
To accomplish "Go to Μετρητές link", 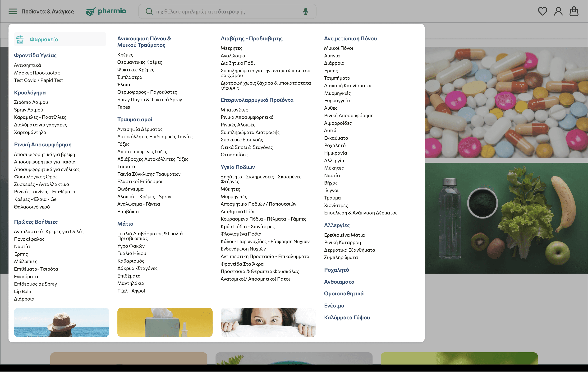I will (x=231, y=48).
